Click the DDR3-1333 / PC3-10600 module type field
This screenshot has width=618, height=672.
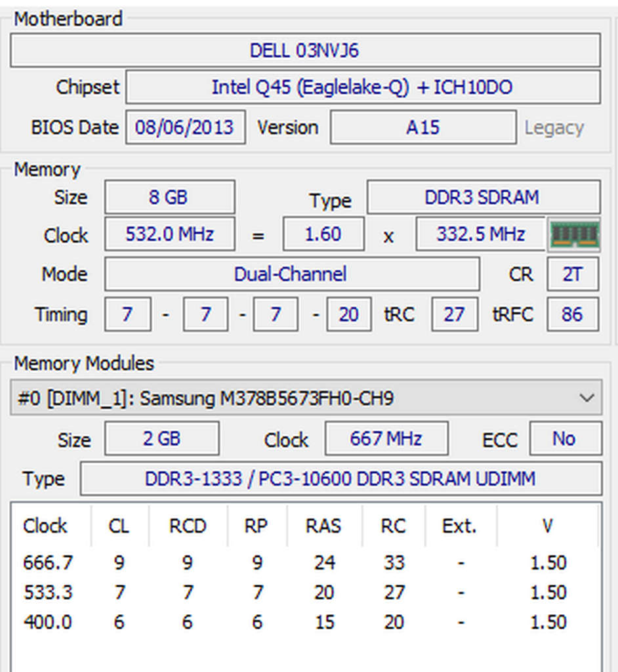point(340,478)
